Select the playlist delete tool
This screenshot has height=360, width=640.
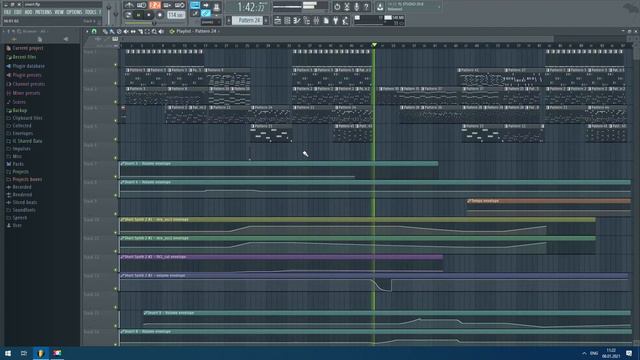pyautogui.click(x=119, y=31)
